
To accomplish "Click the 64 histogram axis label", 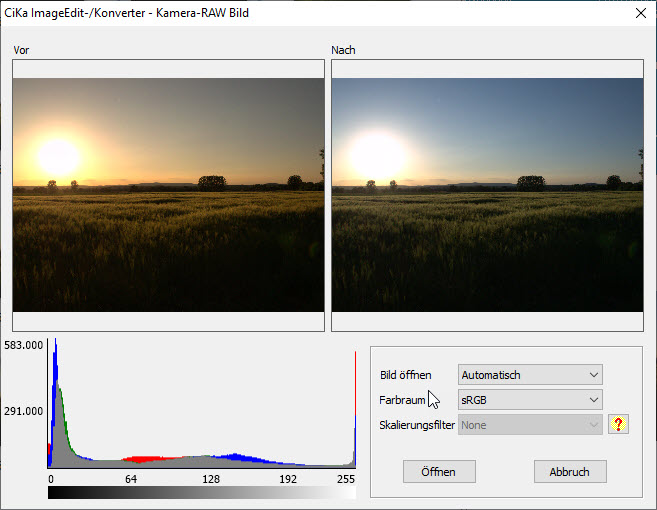I will 131,479.
